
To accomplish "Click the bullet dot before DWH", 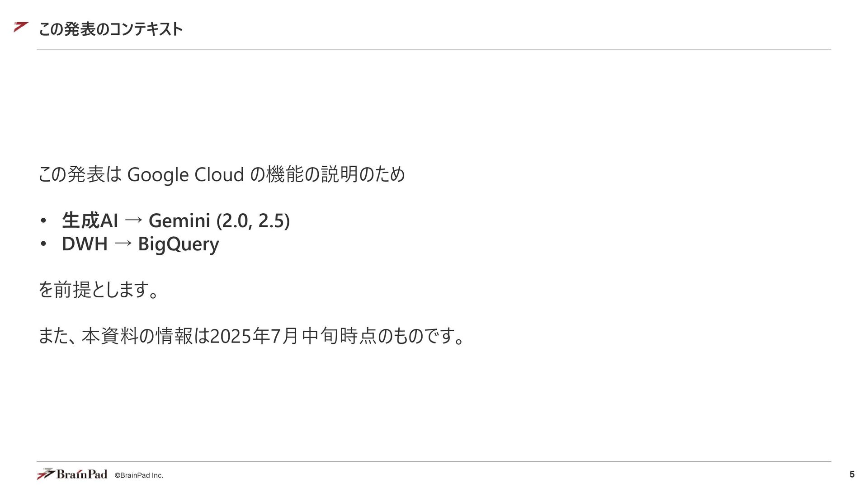I will 43,244.
